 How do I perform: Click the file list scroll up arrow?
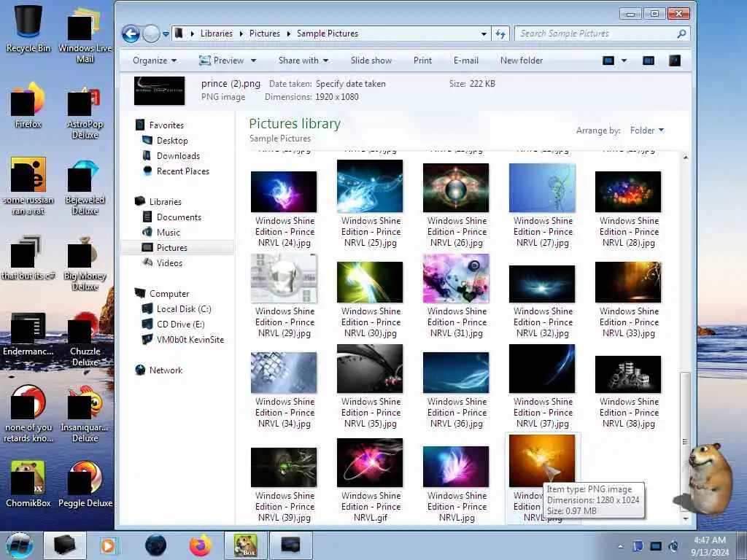(686, 157)
